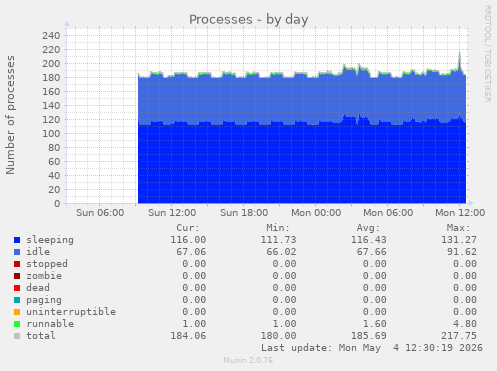
Task: Select the 'total' legend label
Action: (41, 336)
